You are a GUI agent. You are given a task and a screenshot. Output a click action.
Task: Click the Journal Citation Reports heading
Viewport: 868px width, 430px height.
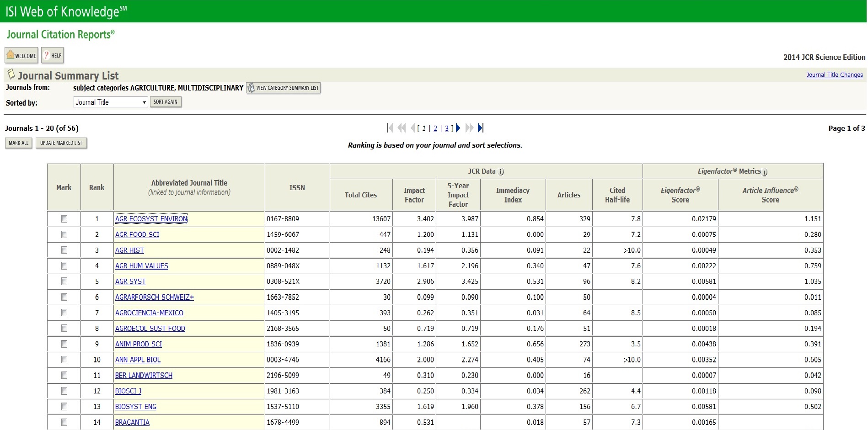coord(60,35)
